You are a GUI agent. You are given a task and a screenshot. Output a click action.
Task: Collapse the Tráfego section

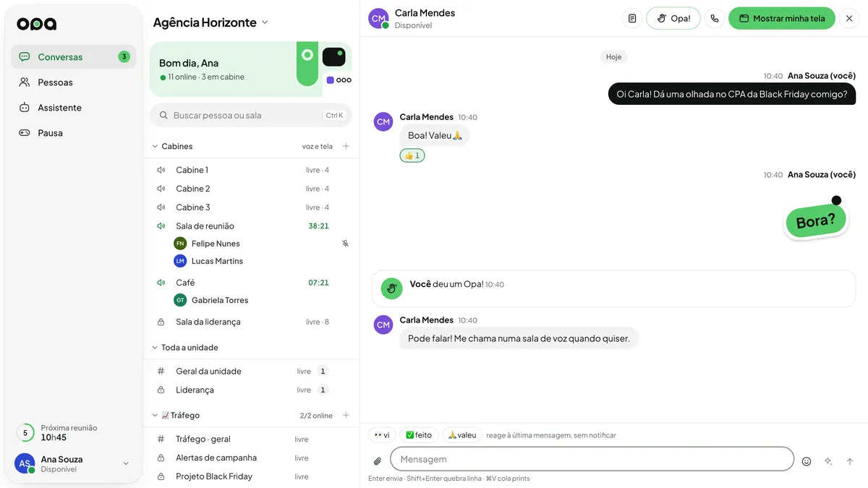[x=155, y=415]
